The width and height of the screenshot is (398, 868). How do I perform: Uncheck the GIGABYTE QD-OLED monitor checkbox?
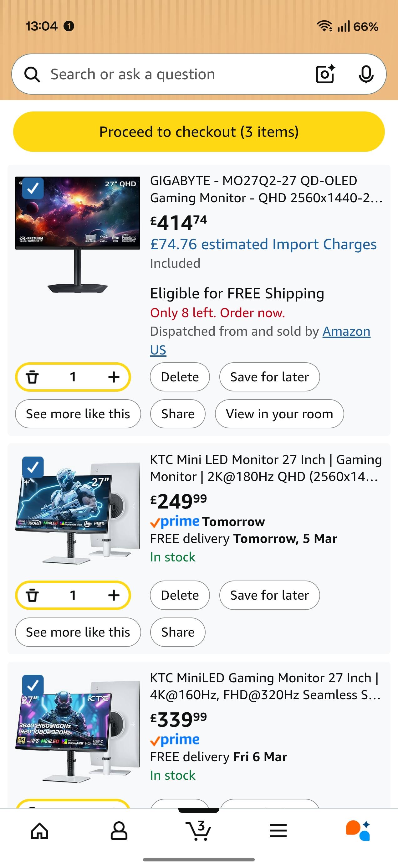tap(33, 188)
